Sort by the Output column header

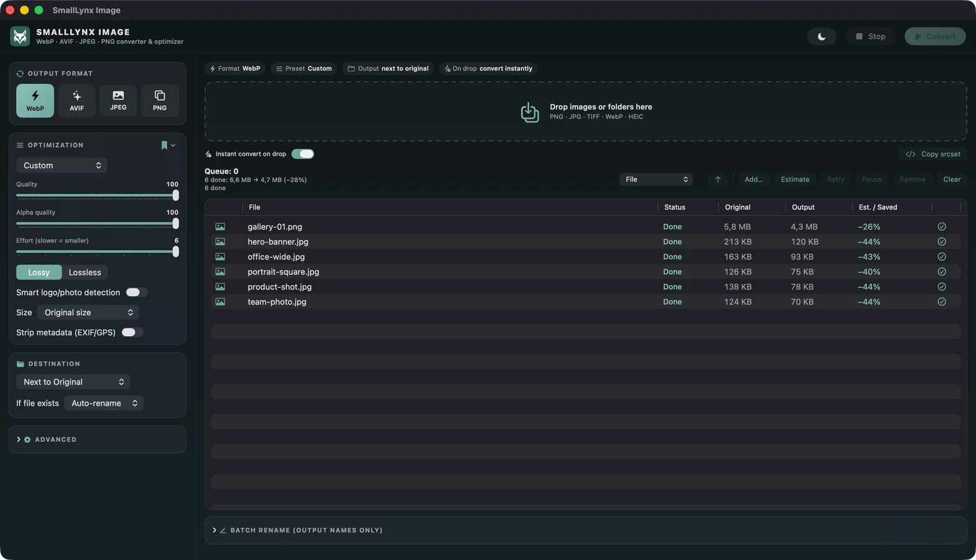tap(803, 207)
